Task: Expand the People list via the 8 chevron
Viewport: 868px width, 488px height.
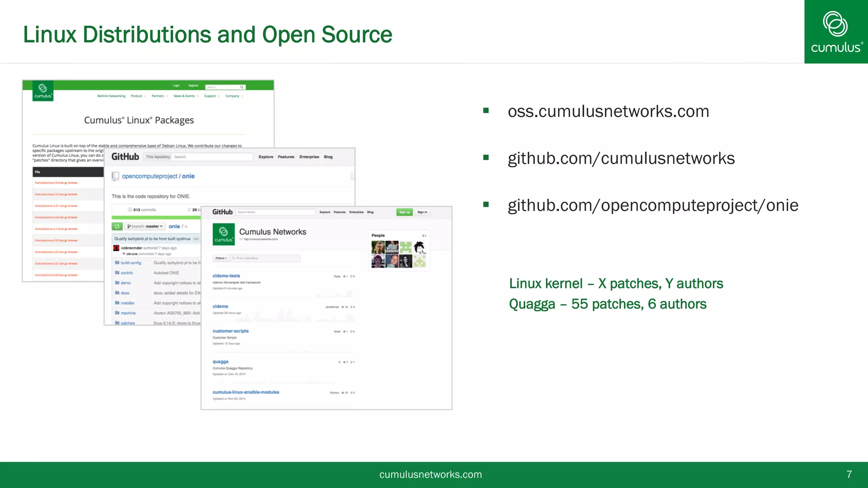Action: [x=424, y=236]
